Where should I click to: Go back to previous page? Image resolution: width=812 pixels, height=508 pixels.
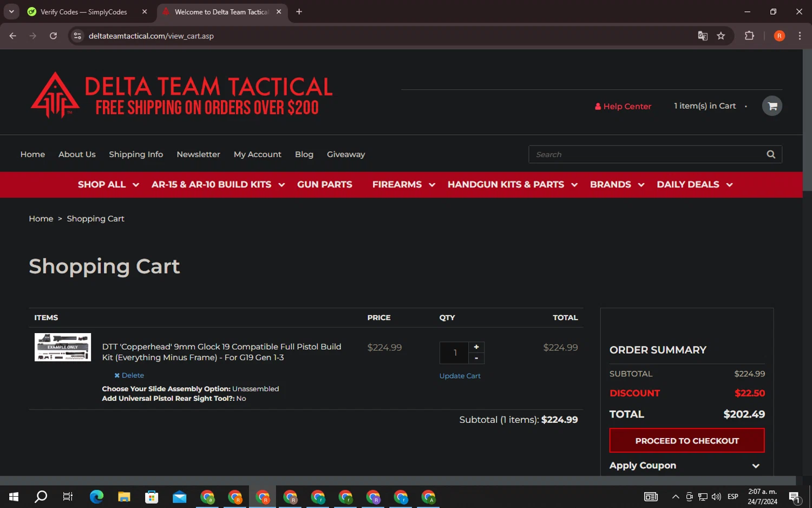[x=13, y=36]
